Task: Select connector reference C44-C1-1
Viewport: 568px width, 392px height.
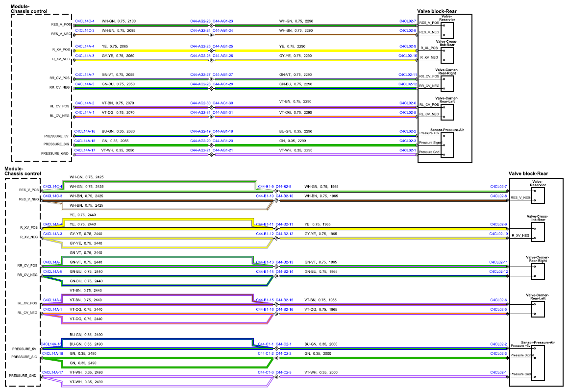Action: tap(266, 344)
